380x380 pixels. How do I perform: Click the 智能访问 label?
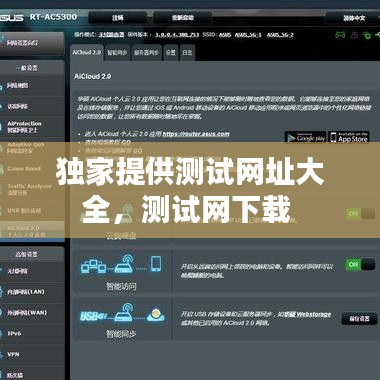coord(121,286)
